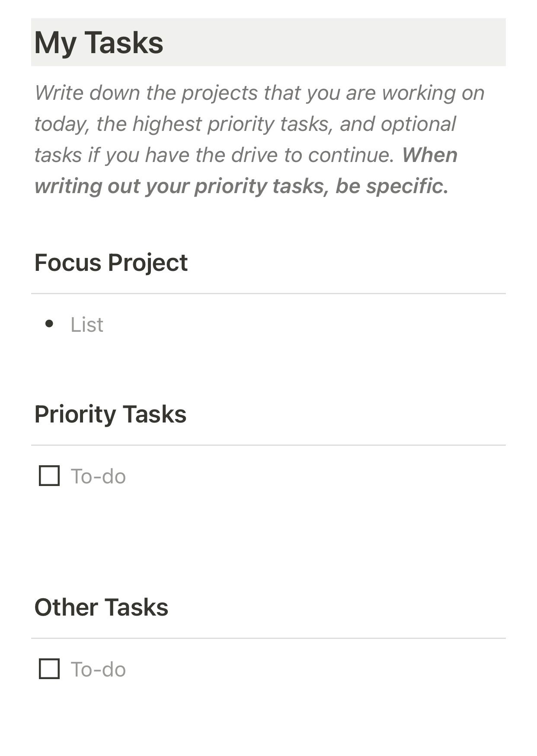Click the Priority Tasks heading
The width and height of the screenshot is (537, 756).
(110, 414)
